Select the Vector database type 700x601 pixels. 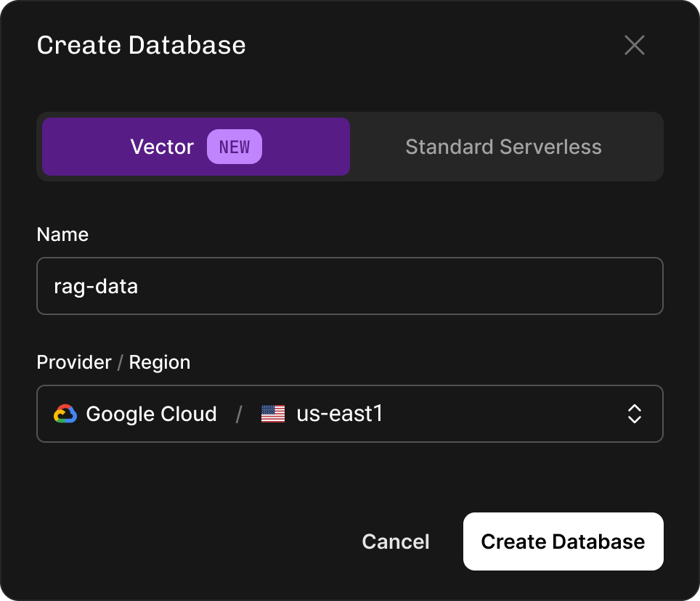point(162,147)
